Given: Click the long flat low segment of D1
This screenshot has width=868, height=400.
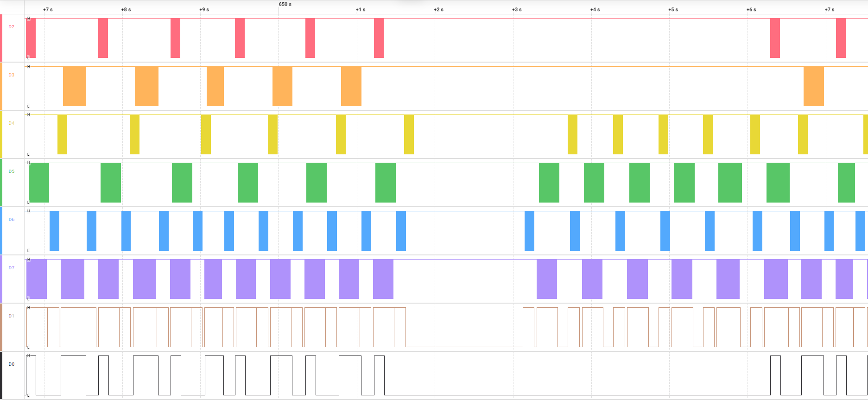Looking at the screenshot, I should [464, 347].
